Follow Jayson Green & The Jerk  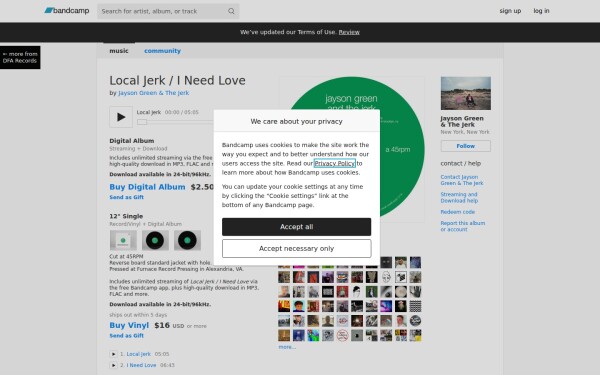465,146
